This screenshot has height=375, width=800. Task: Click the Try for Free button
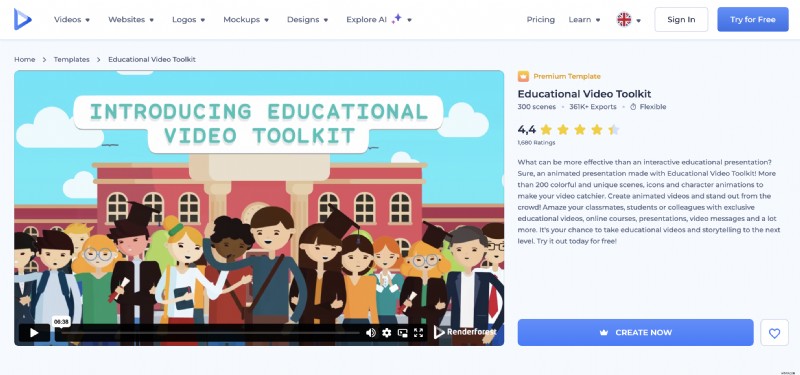click(753, 19)
